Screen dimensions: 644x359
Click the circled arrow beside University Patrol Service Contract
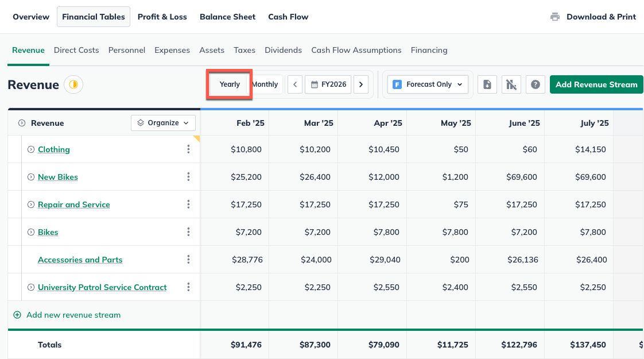click(31, 287)
